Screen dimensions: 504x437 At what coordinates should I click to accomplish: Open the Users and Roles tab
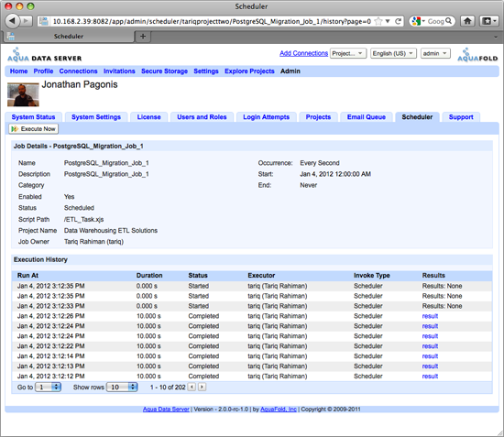coord(202,117)
